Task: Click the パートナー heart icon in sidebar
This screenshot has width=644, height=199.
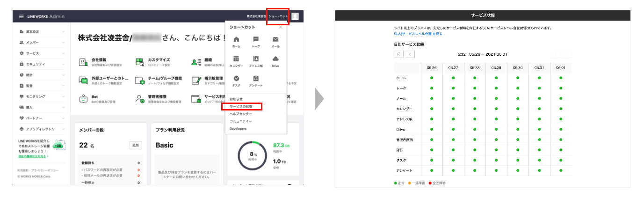Action: (22, 118)
